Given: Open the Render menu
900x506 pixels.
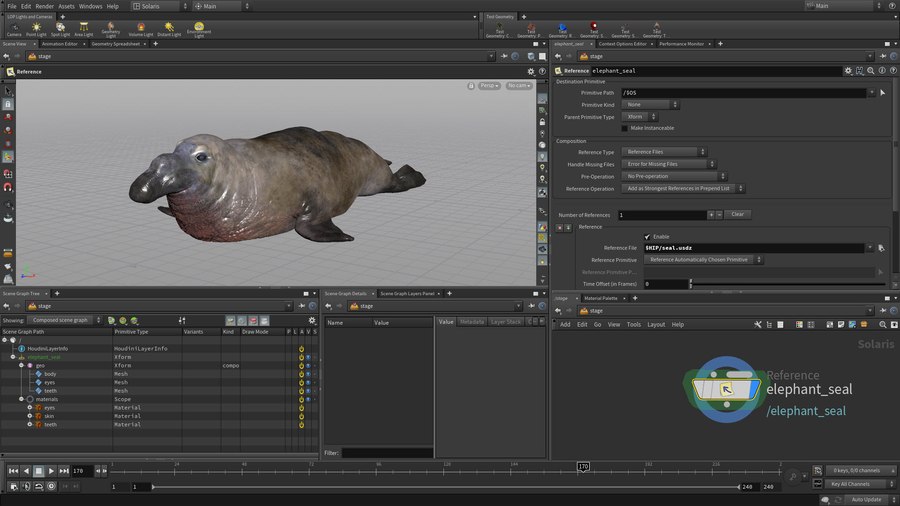Looking at the screenshot, I should tap(44, 6).
